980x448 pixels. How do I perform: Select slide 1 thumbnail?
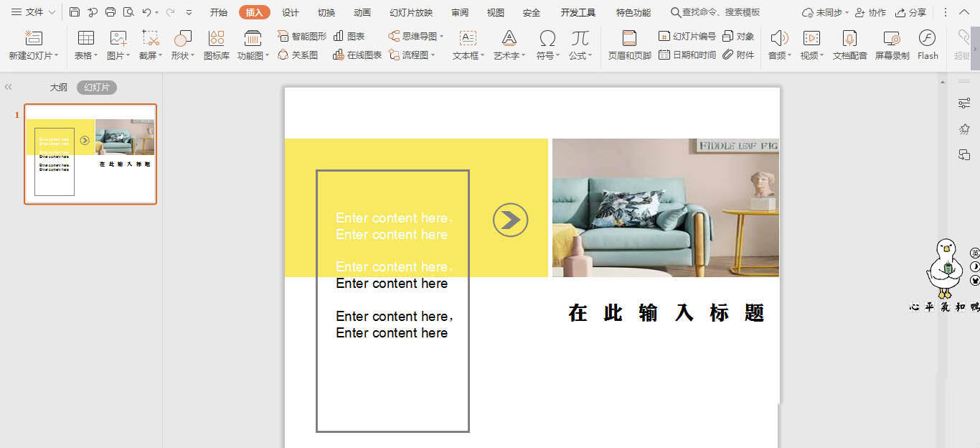coord(90,154)
